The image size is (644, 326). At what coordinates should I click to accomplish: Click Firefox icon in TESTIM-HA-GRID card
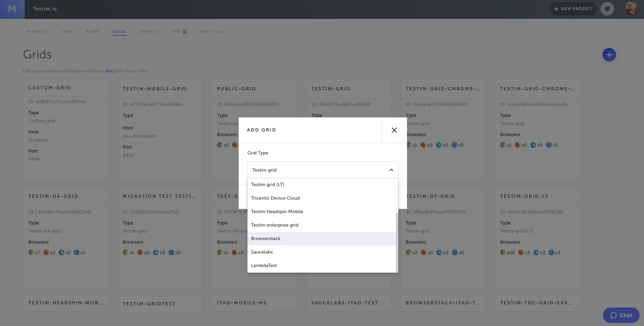coord(46,252)
